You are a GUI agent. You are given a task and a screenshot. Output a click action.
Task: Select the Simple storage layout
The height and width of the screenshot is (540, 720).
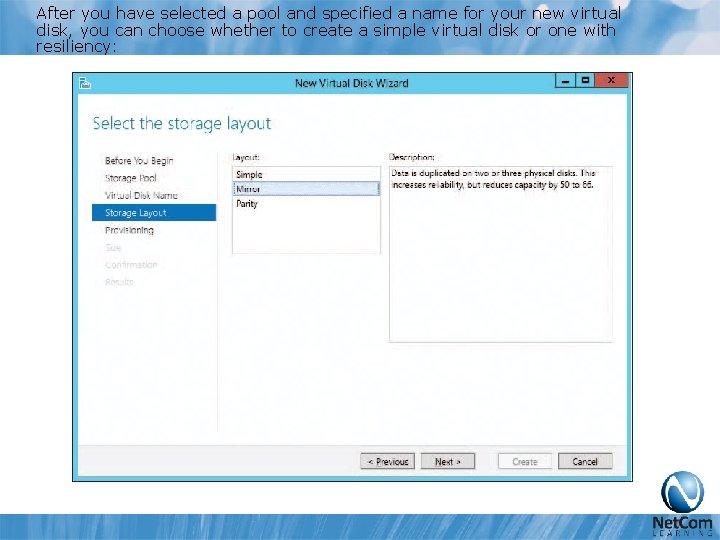[x=306, y=174]
